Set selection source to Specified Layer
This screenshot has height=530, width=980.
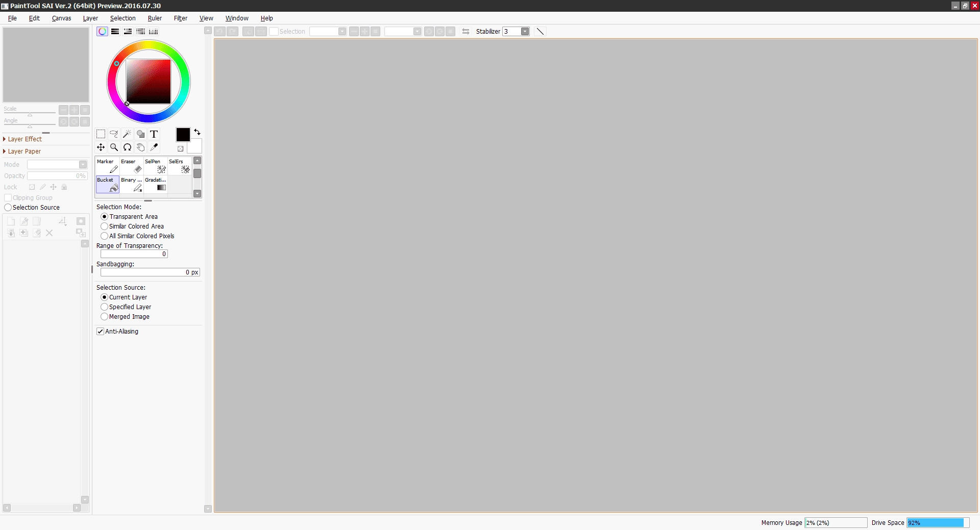tap(126, 307)
